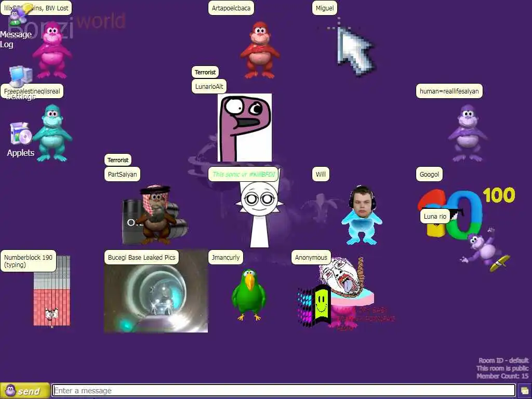Click PartSaiyan's brown Bonzi with headscarf
This screenshot has height=399, width=532.
(x=155, y=215)
